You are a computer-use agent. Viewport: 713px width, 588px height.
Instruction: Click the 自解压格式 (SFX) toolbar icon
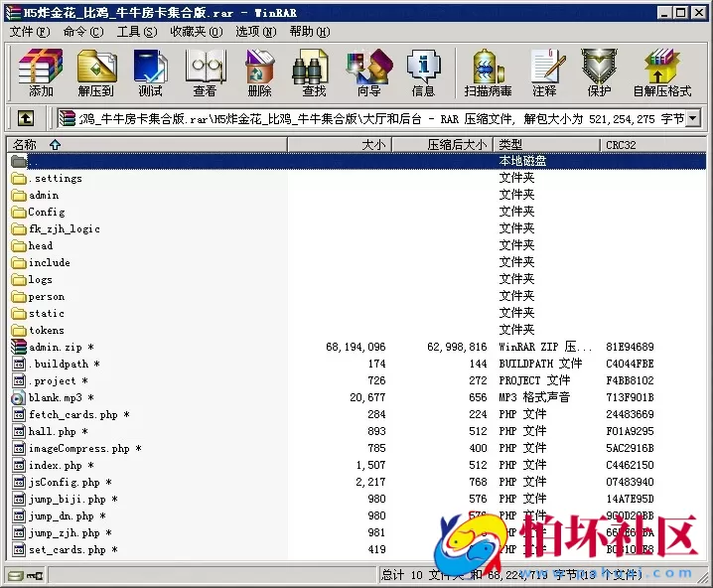(x=662, y=73)
